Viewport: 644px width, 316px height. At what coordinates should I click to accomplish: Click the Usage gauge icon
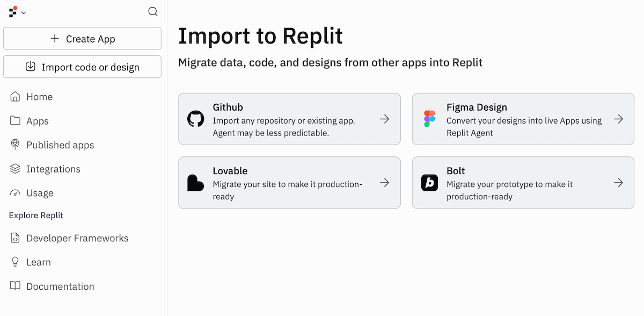(15, 193)
